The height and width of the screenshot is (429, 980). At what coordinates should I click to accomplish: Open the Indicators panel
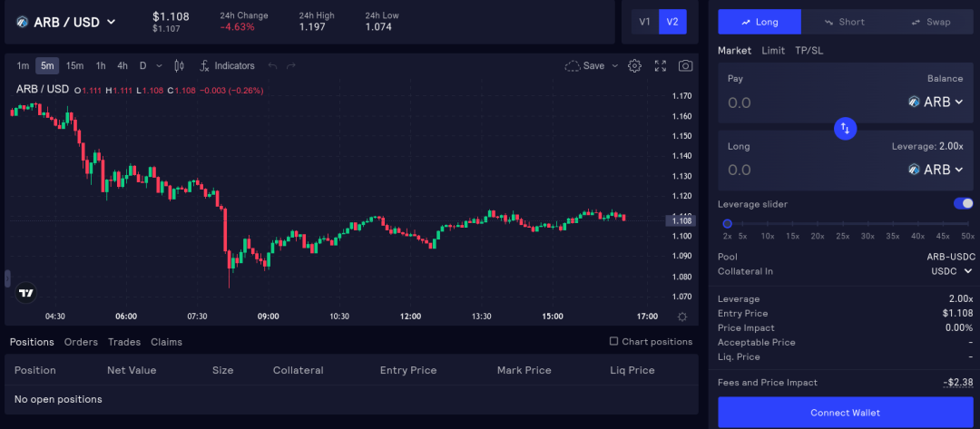[x=227, y=66]
